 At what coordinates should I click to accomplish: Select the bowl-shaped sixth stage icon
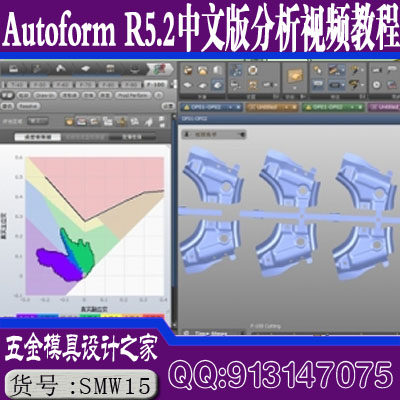tap(134, 69)
